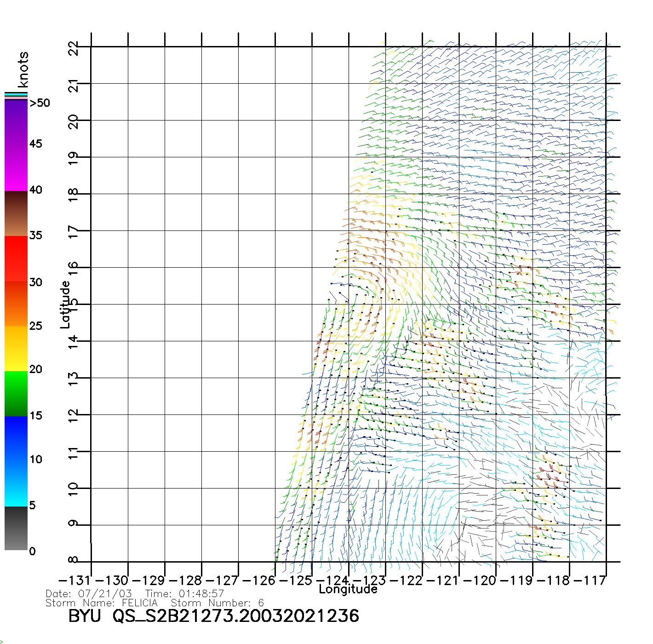This screenshot has height=644, width=653.
Task: Select the brown 35–40 knots legend band
Action: [16, 213]
